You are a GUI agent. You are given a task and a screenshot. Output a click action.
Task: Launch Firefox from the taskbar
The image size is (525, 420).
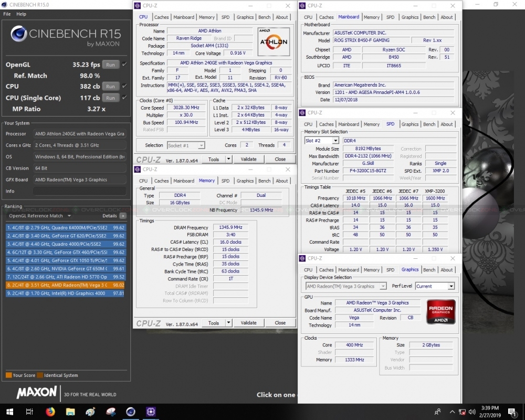[50, 412]
